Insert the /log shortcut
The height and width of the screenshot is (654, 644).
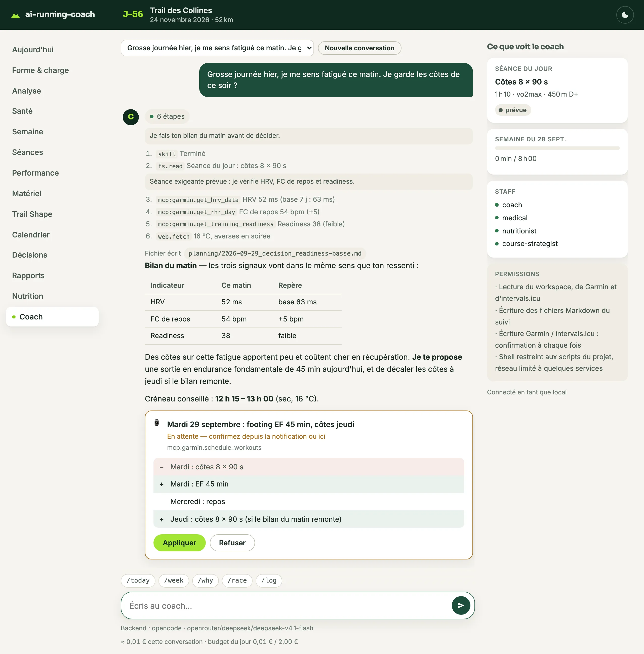(269, 580)
